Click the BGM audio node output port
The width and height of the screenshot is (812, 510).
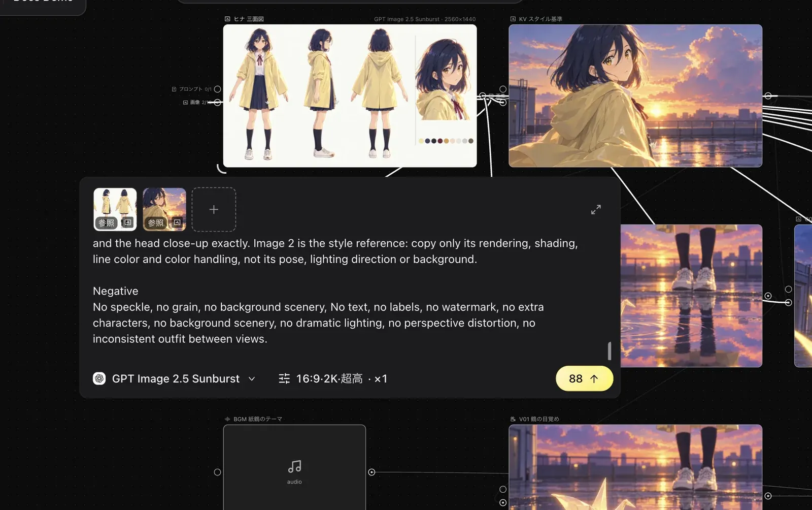371,472
